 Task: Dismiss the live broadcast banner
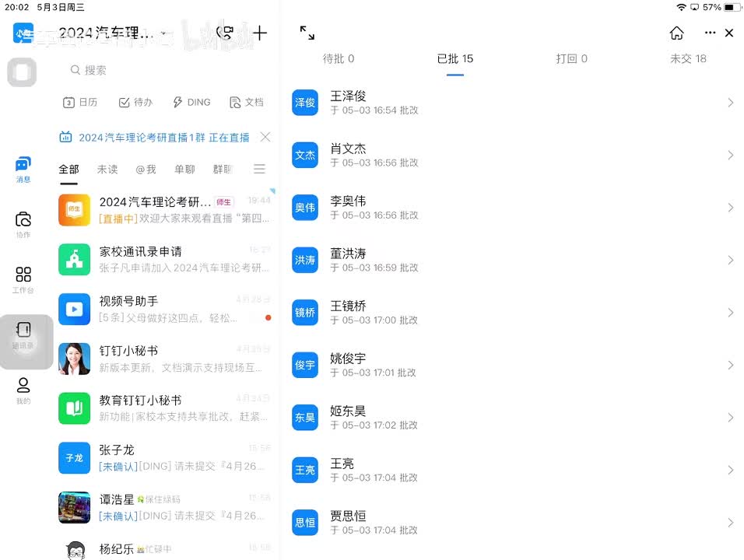(265, 137)
